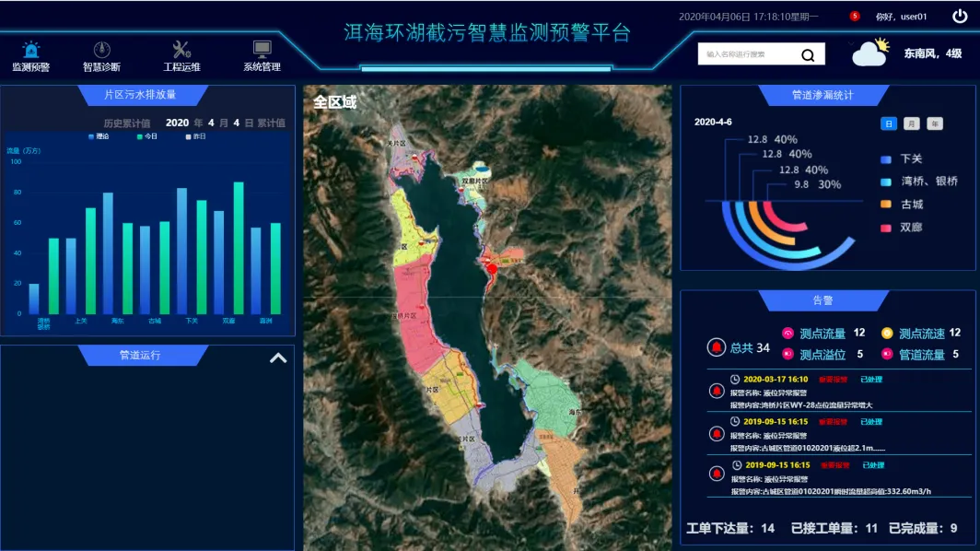
Task: Open the 监测预警 alarm light icon
Action: [31, 50]
